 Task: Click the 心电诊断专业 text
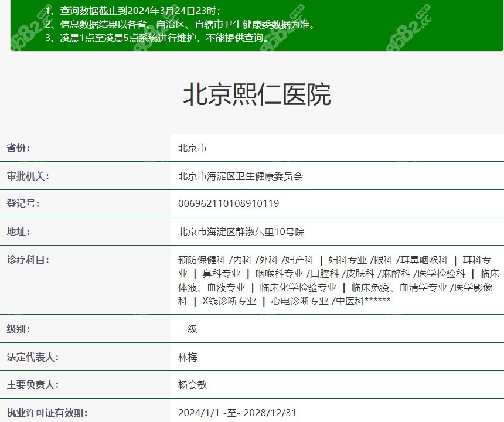point(299,301)
